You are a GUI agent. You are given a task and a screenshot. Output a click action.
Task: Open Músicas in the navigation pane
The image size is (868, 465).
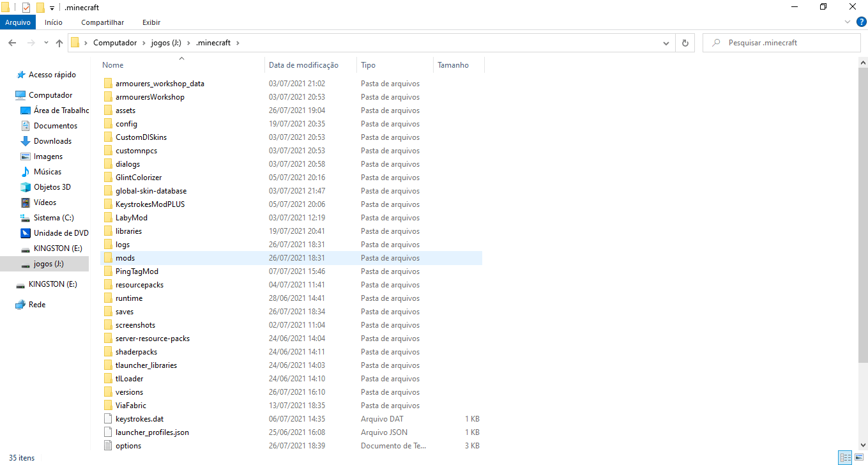(47, 172)
